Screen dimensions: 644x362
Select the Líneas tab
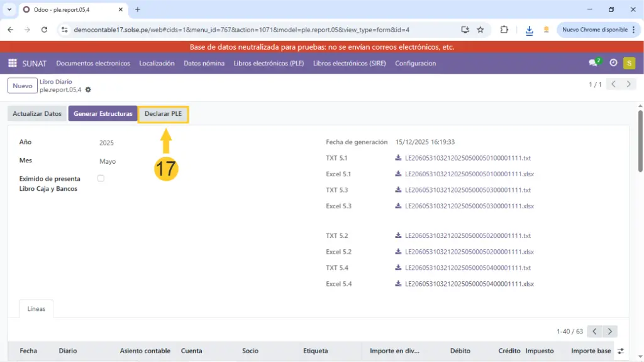[36, 309]
